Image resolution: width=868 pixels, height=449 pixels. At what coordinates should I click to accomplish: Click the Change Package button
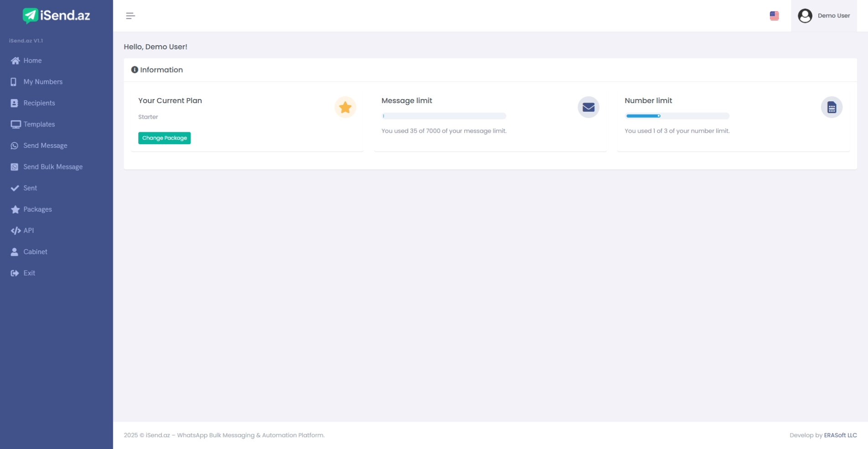pos(164,138)
